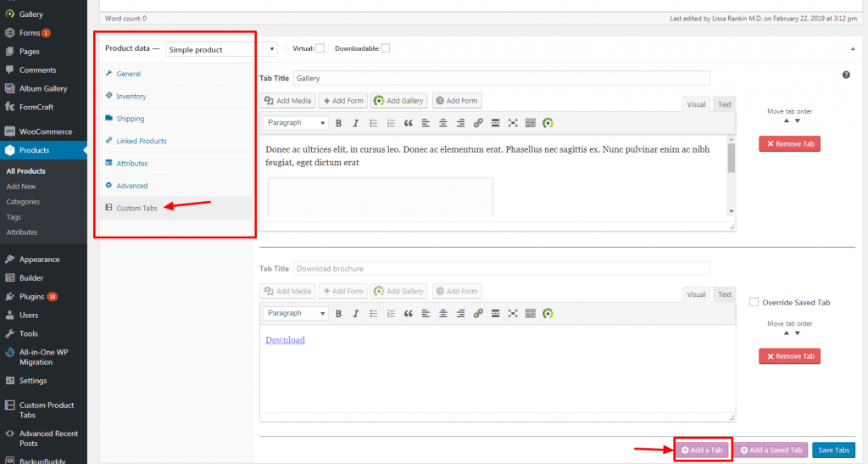Screen dimensions: 868x464
Task: Switch Gallery editor to Text tab
Action: click(724, 105)
